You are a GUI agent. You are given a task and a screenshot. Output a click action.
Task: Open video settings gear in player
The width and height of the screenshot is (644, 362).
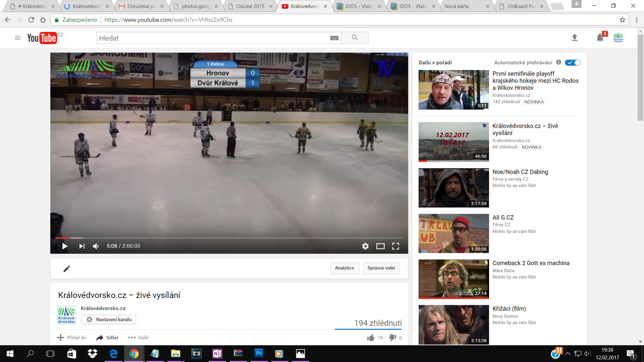tap(365, 246)
